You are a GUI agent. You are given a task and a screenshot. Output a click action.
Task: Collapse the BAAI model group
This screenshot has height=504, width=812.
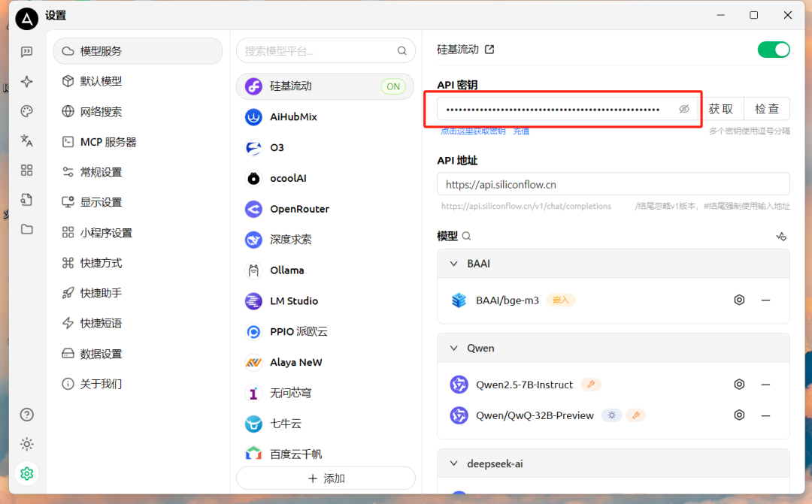coord(453,264)
